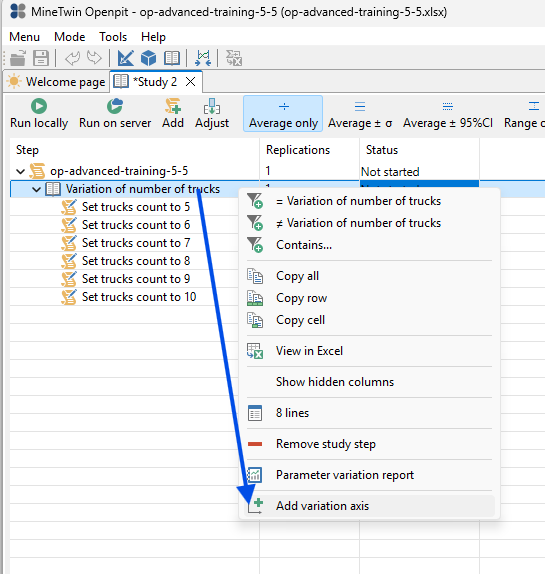Viewport: 545px width, 574px height.
Task: Choose Show hidden columns
Action: point(370,382)
